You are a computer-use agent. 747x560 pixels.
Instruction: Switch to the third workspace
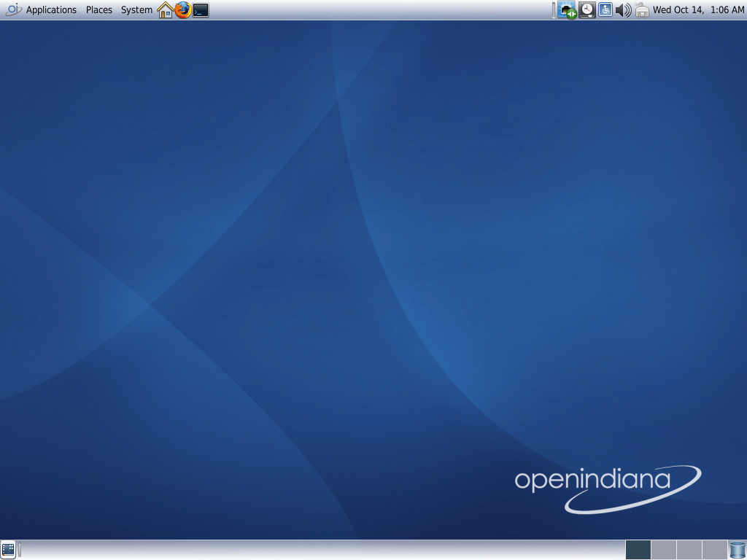(689, 550)
